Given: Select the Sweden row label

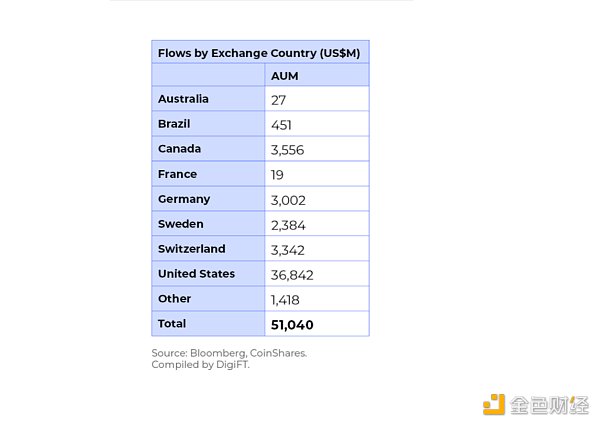Looking at the screenshot, I should pyautogui.click(x=180, y=224).
